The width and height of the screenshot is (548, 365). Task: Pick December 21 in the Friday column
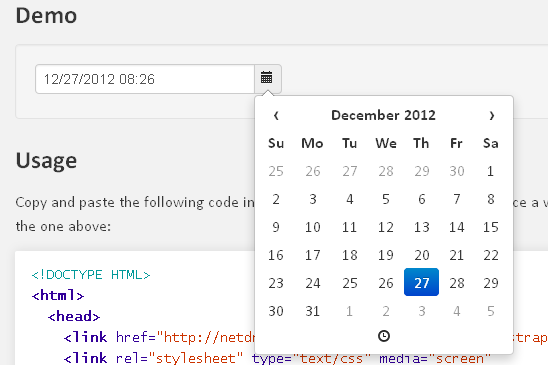tap(456, 255)
